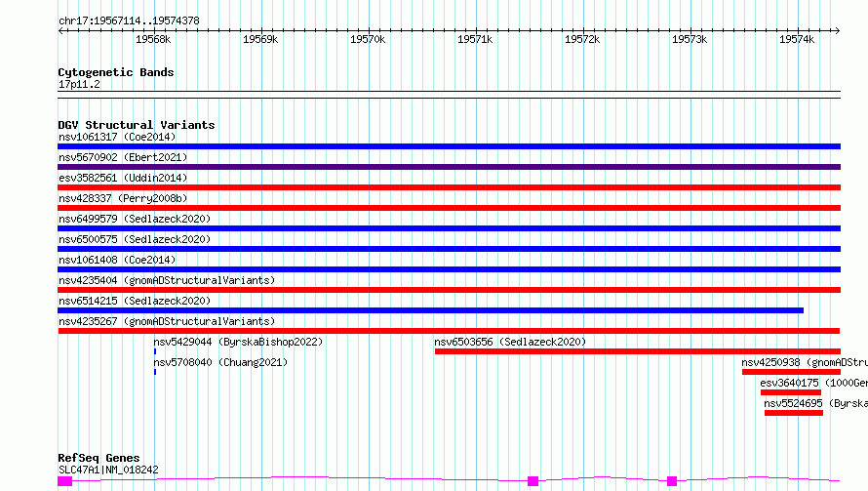This screenshot has height=491, width=868.
Task: Click the 19572k ruler tick label
Action: point(582,39)
